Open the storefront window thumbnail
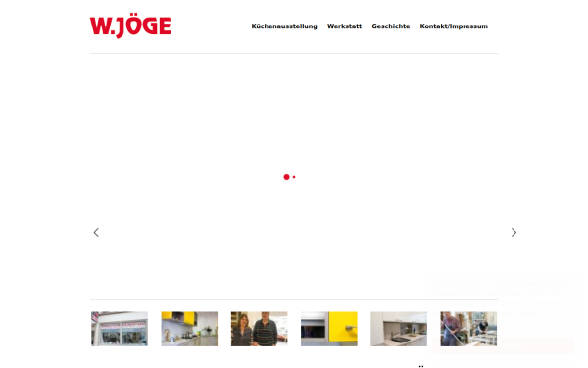The image size is (588, 368). 120,329
